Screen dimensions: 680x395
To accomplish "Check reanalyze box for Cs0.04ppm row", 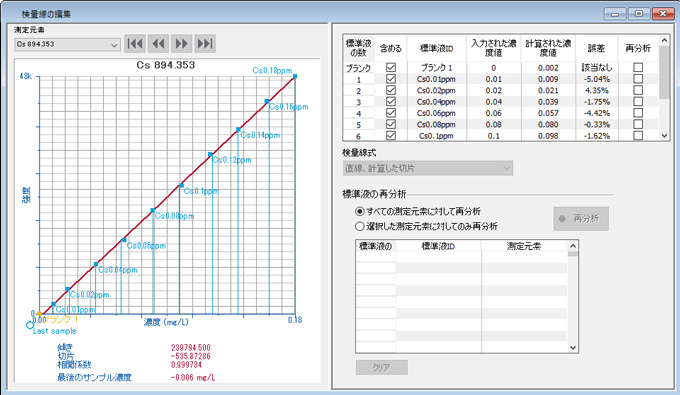I will (x=638, y=101).
